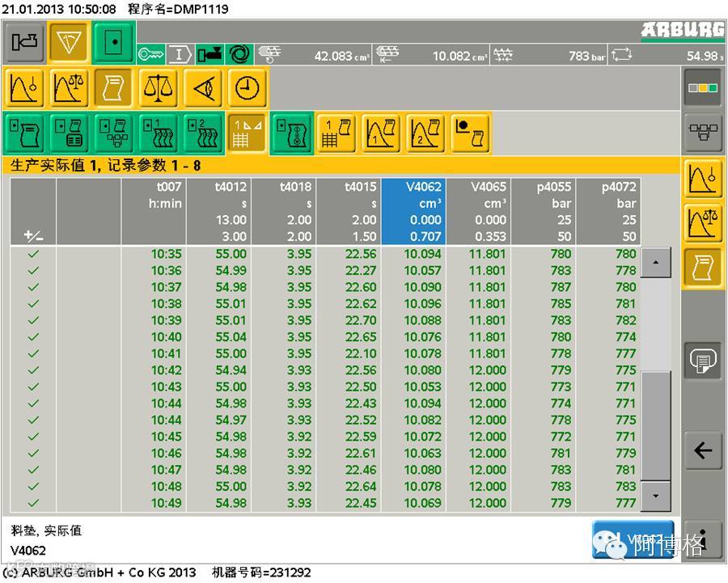Click the scroll down arrow of table
This screenshot has height=583, width=728.
click(x=655, y=496)
